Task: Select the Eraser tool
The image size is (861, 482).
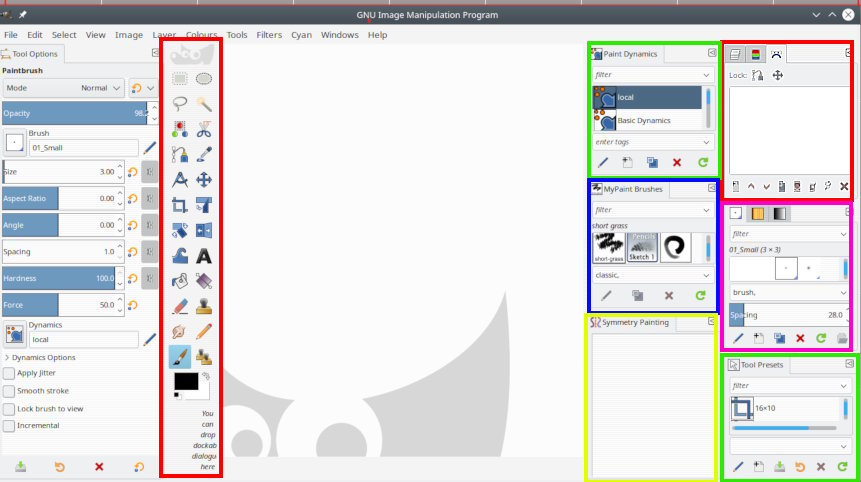Action: [180, 307]
